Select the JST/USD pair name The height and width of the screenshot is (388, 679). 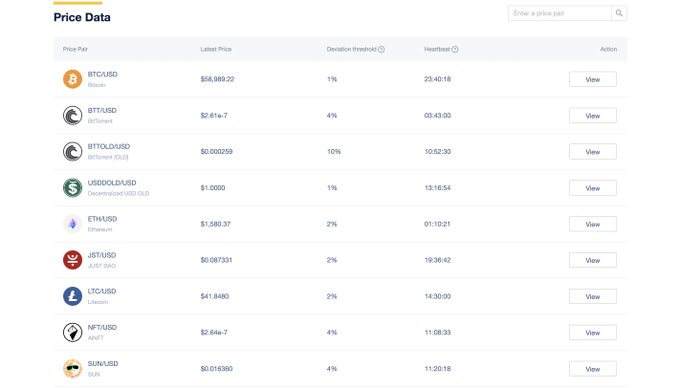click(x=102, y=255)
